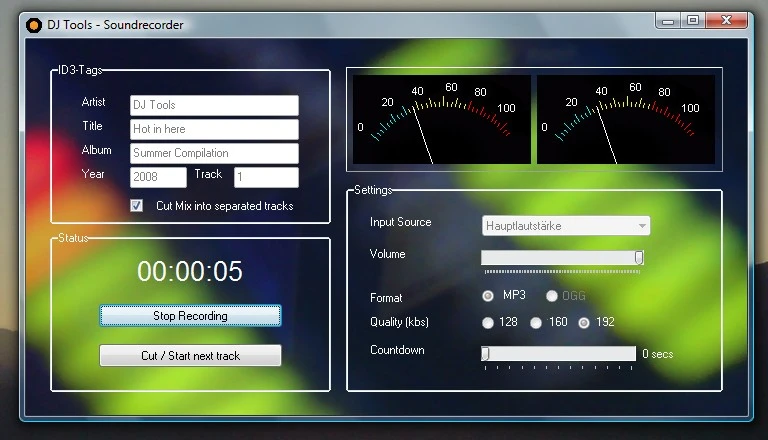Click the Artist text field
Image resolution: width=768 pixels, height=440 pixels.
click(214, 105)
